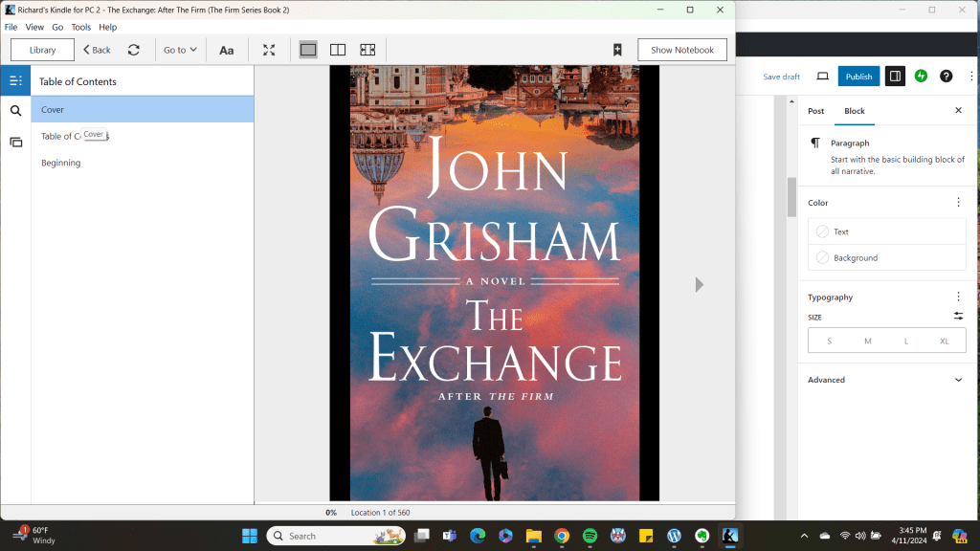Expand the Advanced section
The height and width of the screenshot is (551, 980).
958,380
